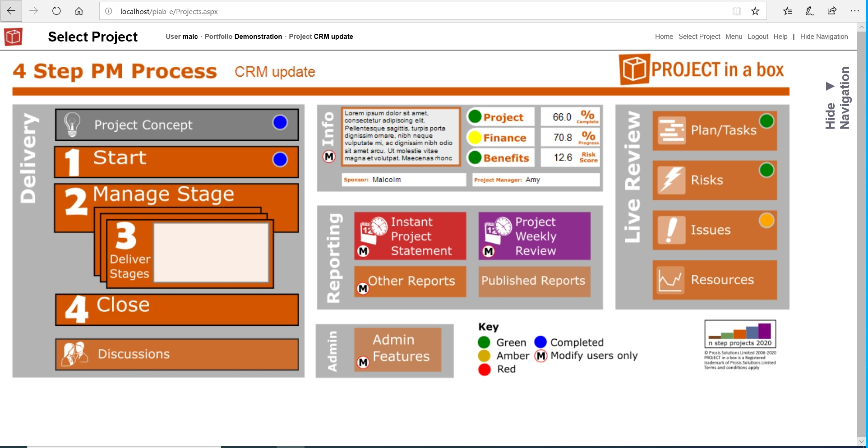Click the yellow Finance status indicator

(x=475, y=138)
